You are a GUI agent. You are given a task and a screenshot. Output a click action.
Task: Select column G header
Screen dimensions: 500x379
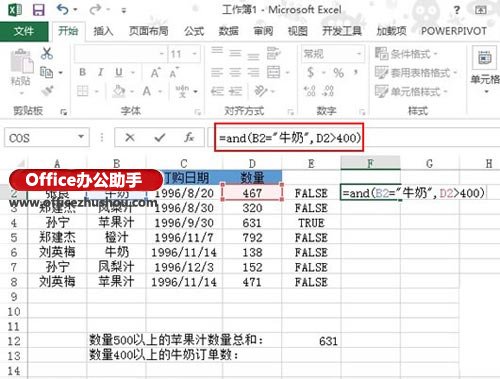click(430, 163)
